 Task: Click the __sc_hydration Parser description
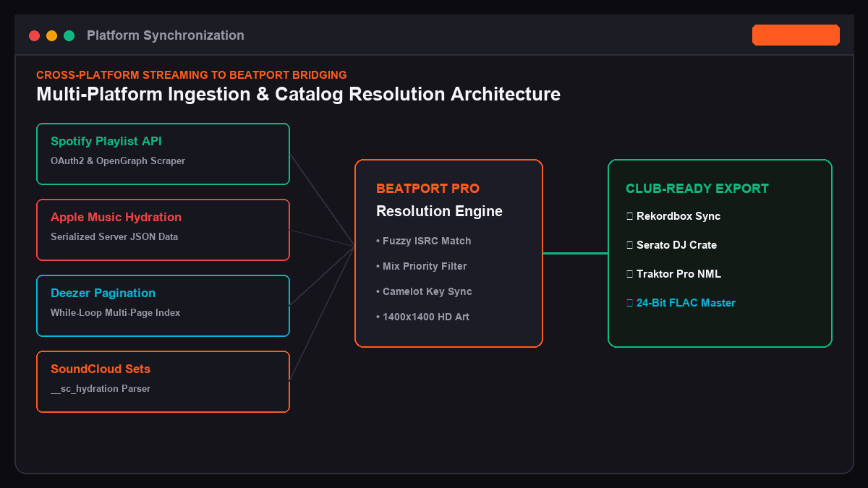coord(101,388)
